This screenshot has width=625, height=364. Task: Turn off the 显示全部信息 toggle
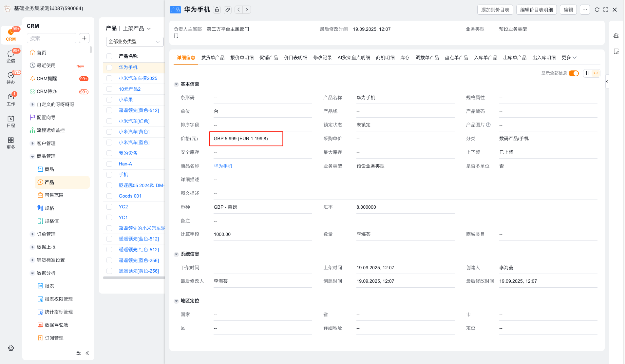click(x=574, y=73)
